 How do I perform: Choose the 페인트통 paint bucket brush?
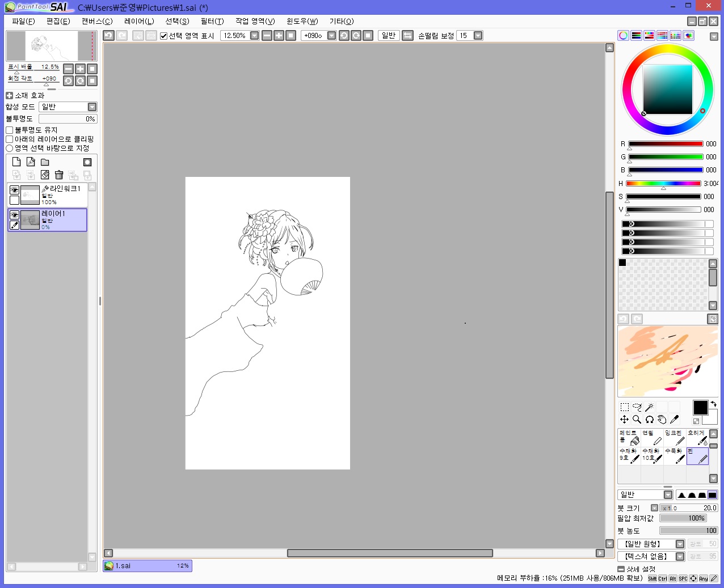[629, 437]
